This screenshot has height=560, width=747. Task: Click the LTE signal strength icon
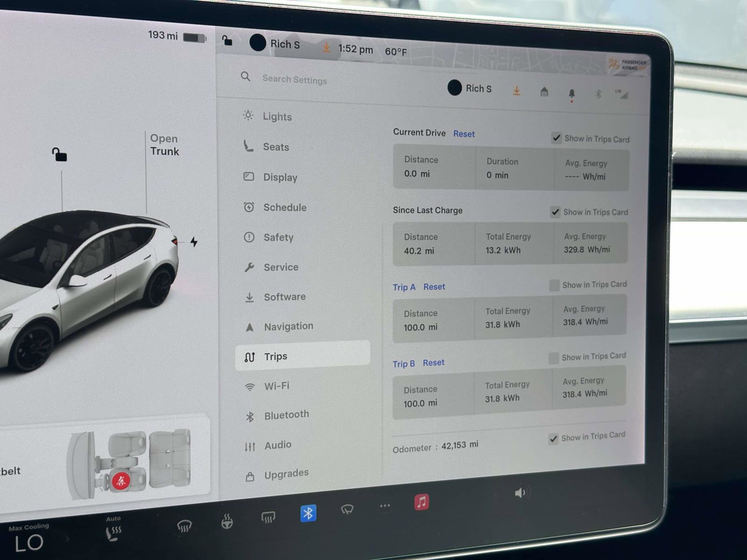pos(622,94)
